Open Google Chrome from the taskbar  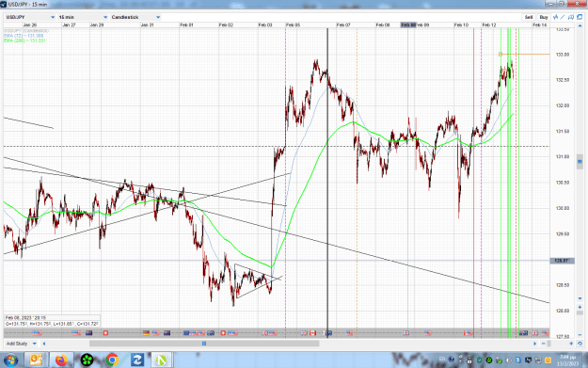[x=112, y=360]
